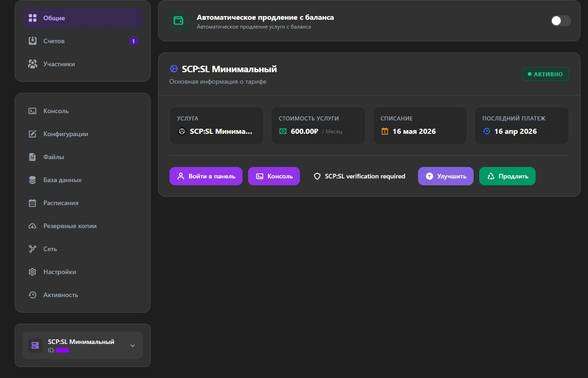This screenshot has width=588, height=378.
Task: Click the Резервные копии cloud icon
Action: point(33,226)
